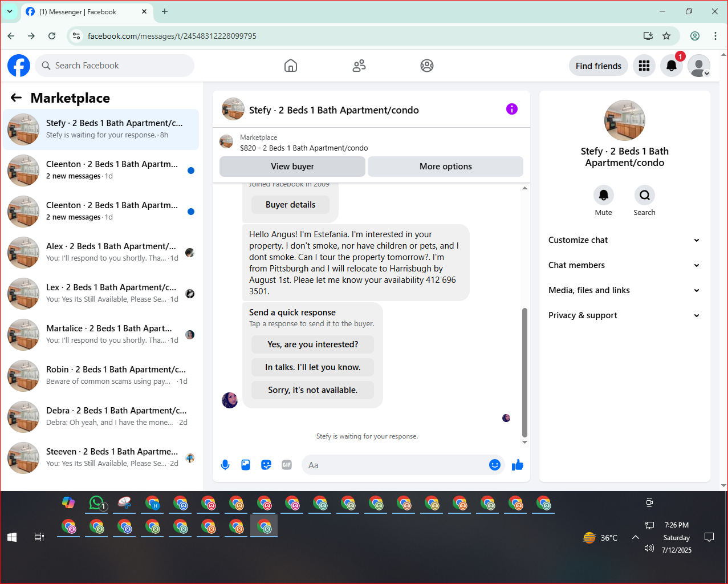Show hidden system tray icons chevron
The width and height of the screenshot is (728, 584).
[636, 537]
